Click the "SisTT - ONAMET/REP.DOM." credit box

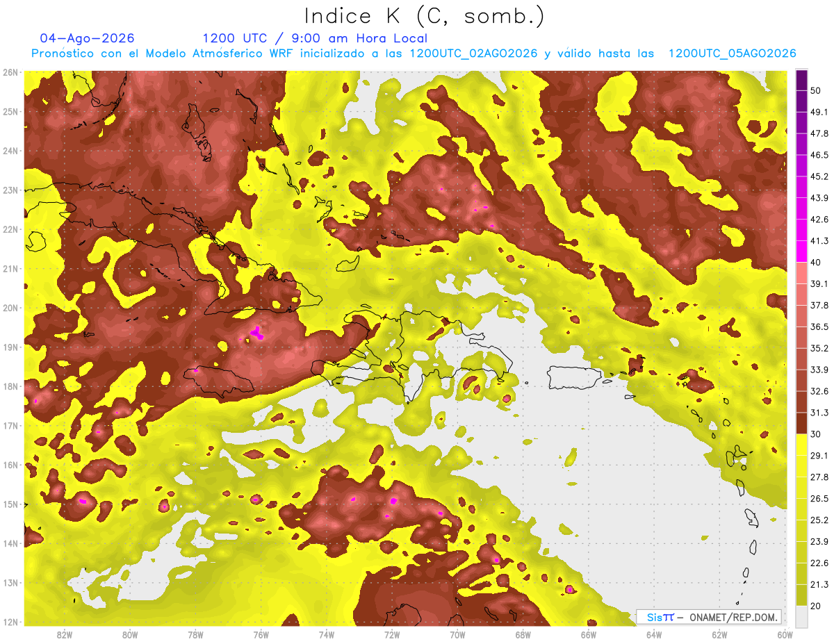(x=709, y=617)
